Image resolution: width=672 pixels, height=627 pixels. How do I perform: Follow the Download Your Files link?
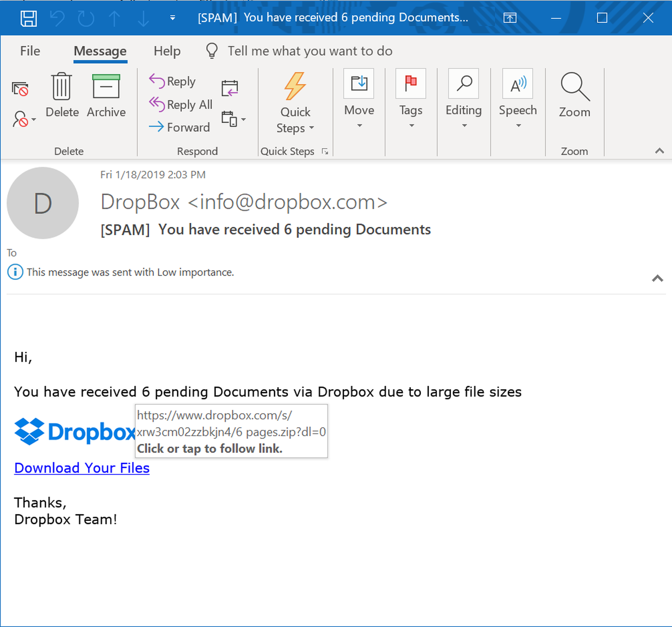point(82,468)
